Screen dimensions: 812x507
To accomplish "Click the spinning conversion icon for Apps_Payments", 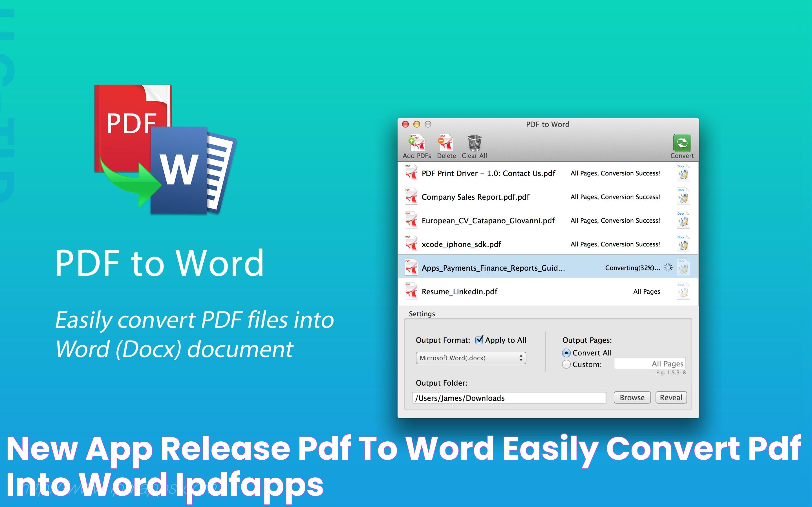I will 669,268.
